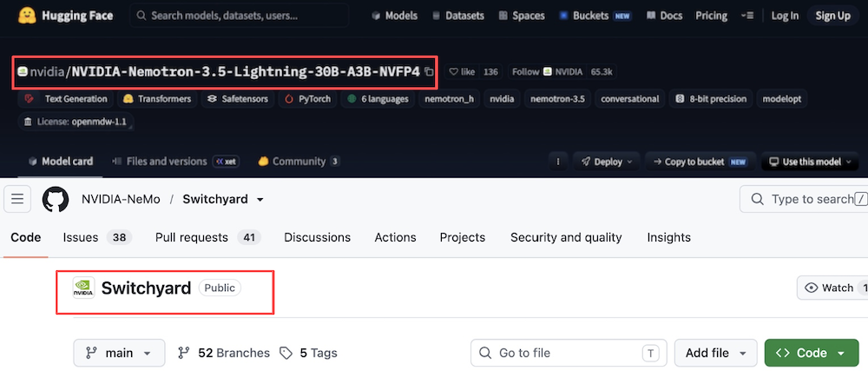Viewport: 868px width, 371px height.
Task: Open Docs in Hugging Face navigation
Action: tap(664, 16)
